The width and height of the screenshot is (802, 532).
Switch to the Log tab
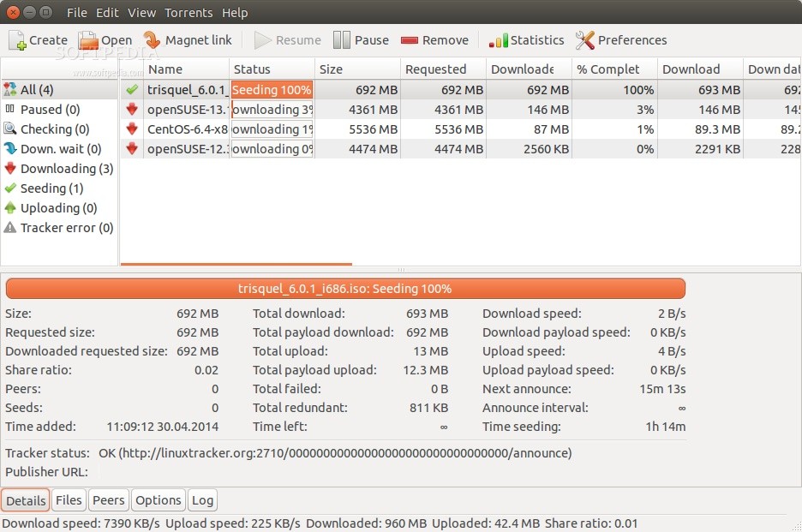pos(202,500)
